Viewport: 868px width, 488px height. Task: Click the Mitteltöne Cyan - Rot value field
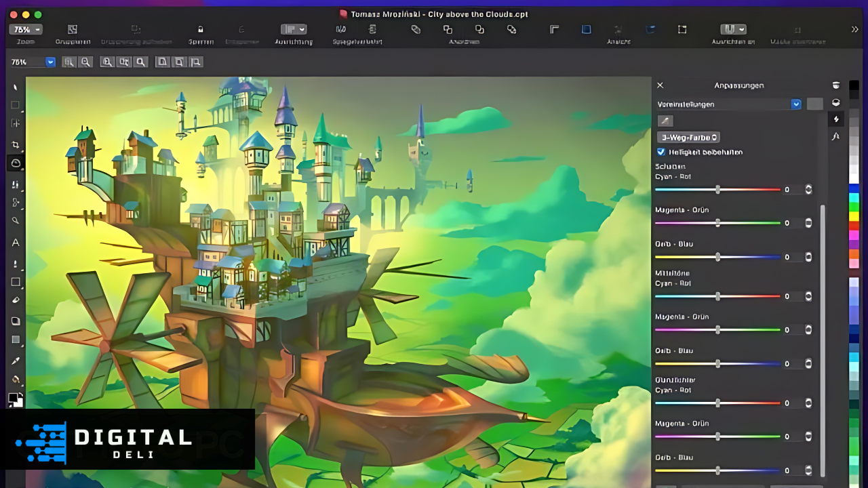tap(792, 296)
